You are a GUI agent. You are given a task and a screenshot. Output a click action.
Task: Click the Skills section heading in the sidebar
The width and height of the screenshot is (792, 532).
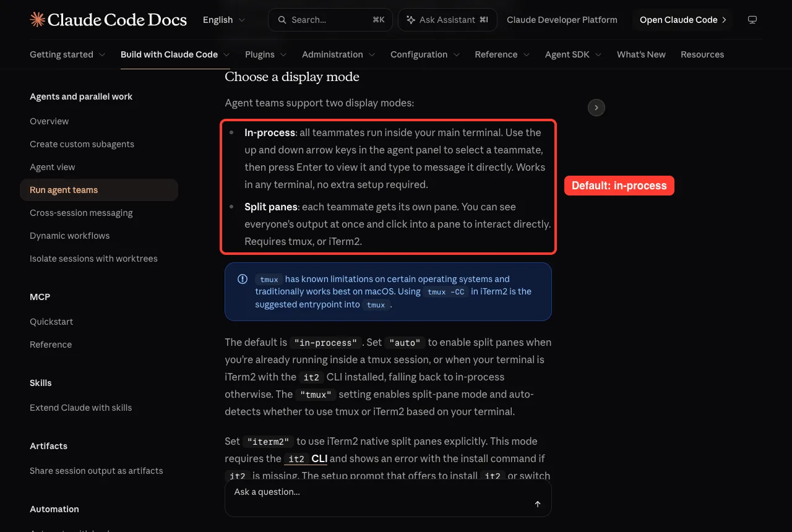41,383
